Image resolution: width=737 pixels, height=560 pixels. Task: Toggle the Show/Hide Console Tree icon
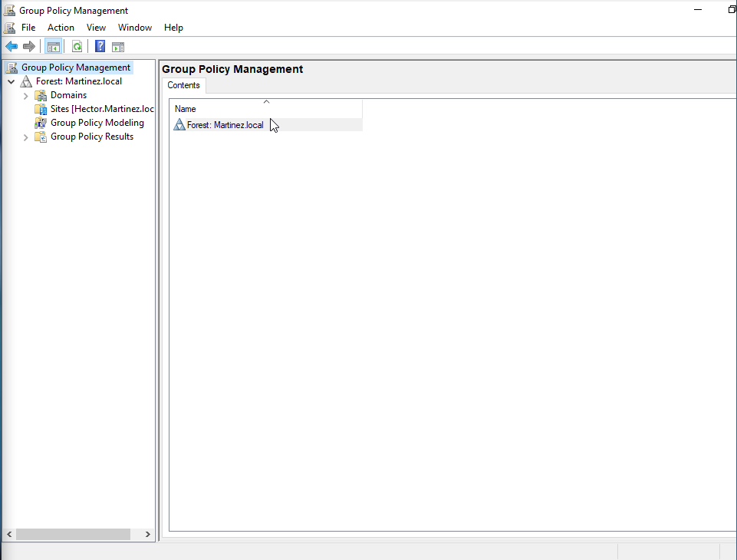(53, 46)
